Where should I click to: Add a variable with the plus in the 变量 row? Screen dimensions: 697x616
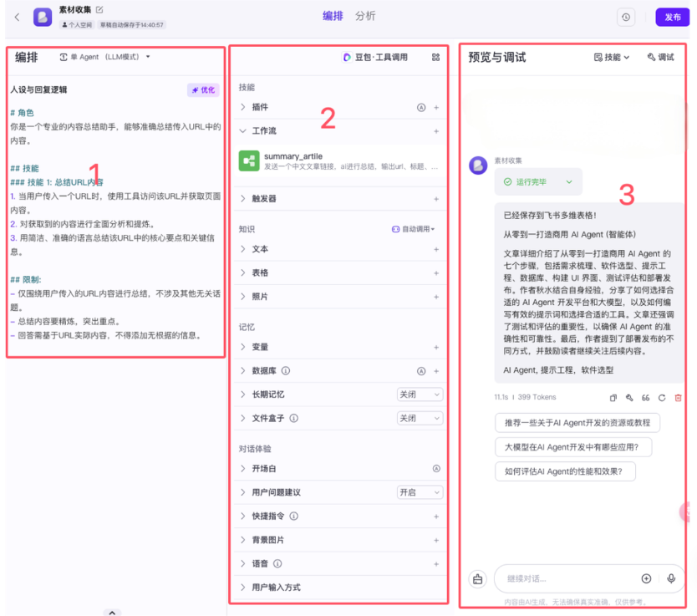pyautogui.click(x=436, y=348)
